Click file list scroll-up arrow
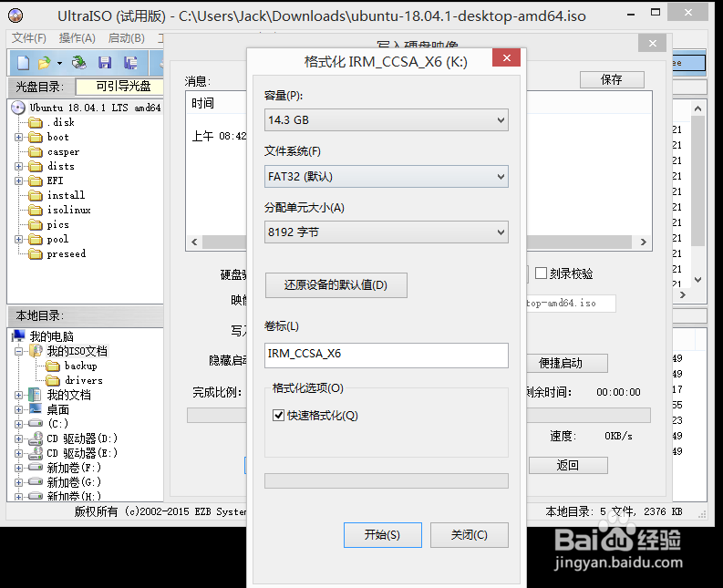Image resolution: width=723 pixels, height=588 pixels. [x=698, y=108]
